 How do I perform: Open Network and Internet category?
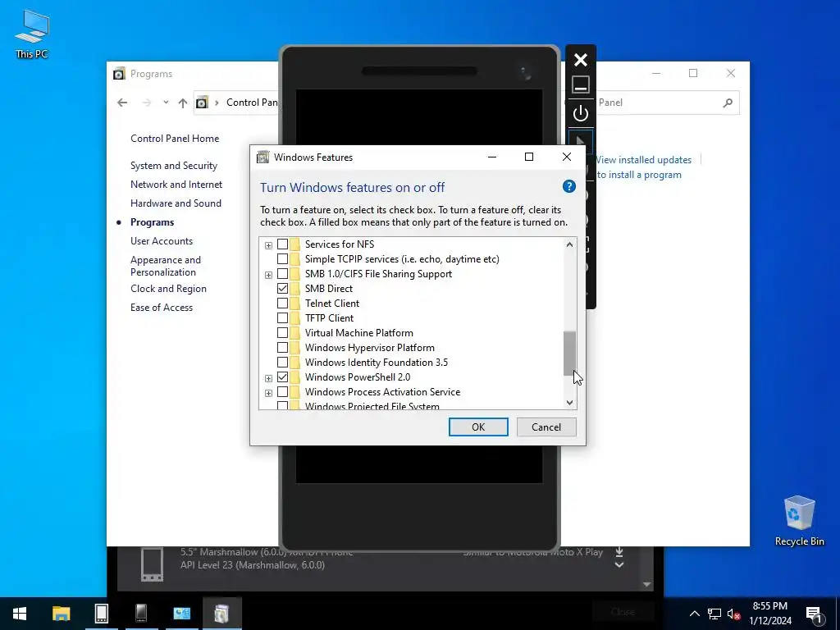176,185
